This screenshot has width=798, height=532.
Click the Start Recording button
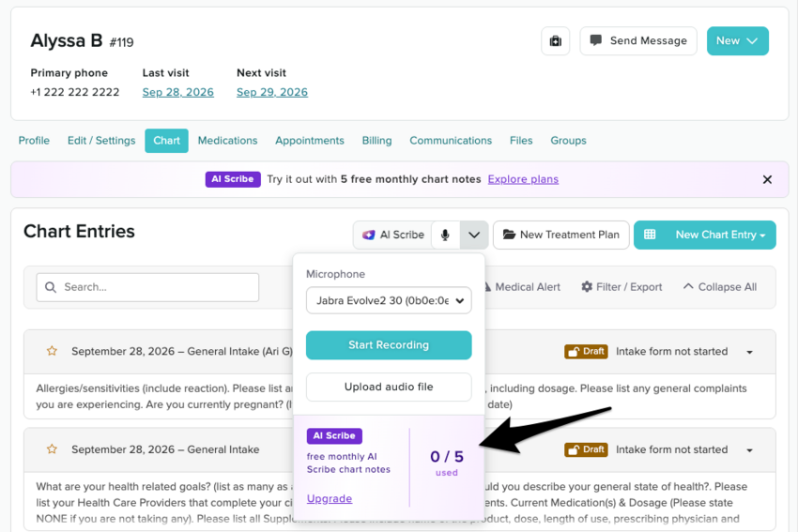[389, 345]
